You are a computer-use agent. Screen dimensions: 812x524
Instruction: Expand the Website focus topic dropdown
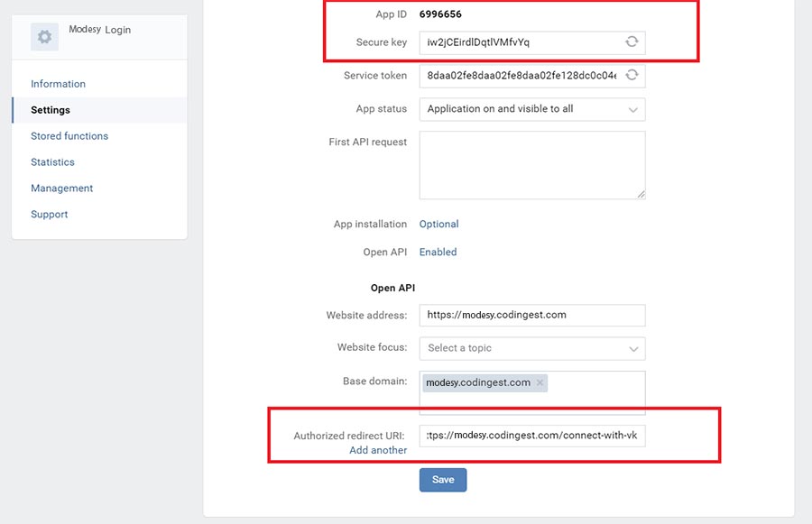click(531, 348)
